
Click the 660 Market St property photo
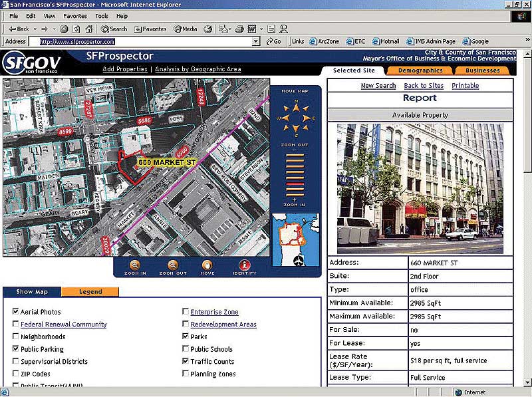click(x=420, y=189)
